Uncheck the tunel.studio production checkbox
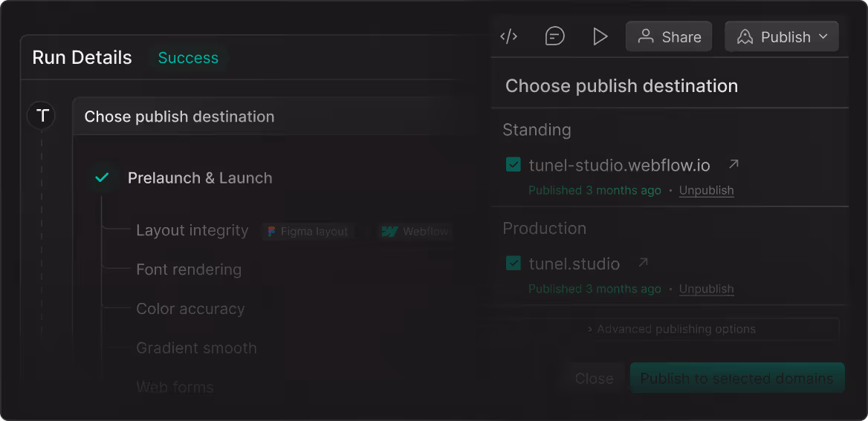The width and height of the screenshot is (868, 421). (x=514, y=264)
